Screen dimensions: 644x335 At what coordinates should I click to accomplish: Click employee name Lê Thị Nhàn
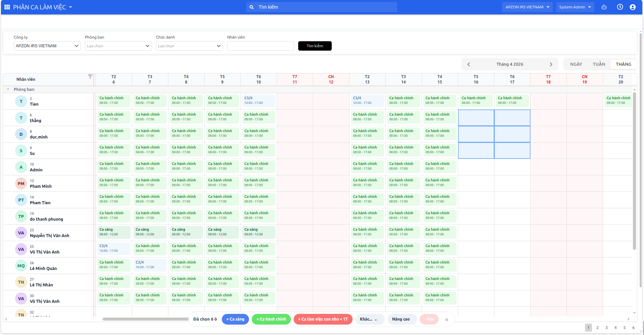[41, 285]
